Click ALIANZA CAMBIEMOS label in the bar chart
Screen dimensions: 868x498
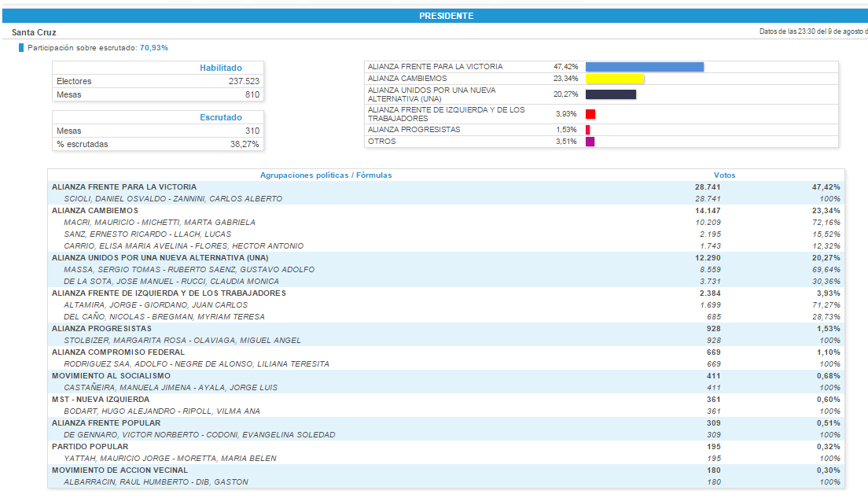407,79
